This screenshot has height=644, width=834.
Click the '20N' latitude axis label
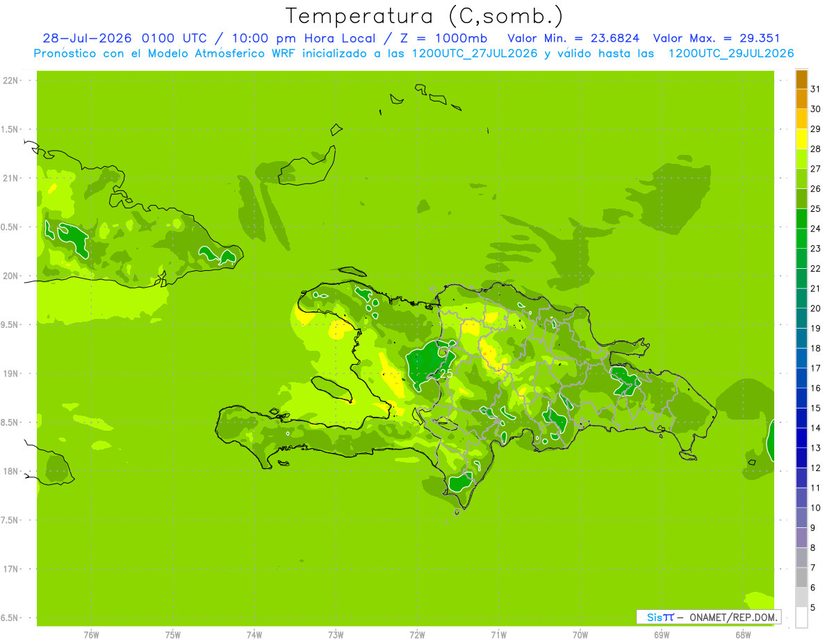point(11,276)
